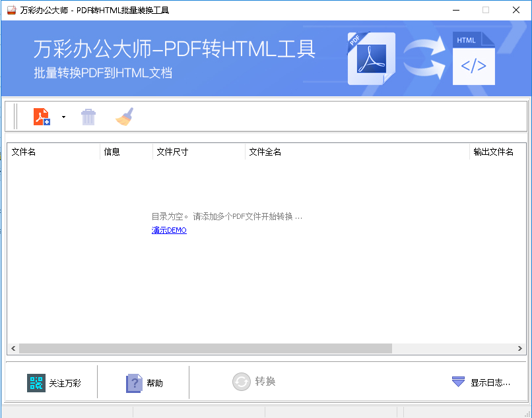Click the 关注万彩 QR code icon
This screenshot has height=418, width=532.
(36, 382)
